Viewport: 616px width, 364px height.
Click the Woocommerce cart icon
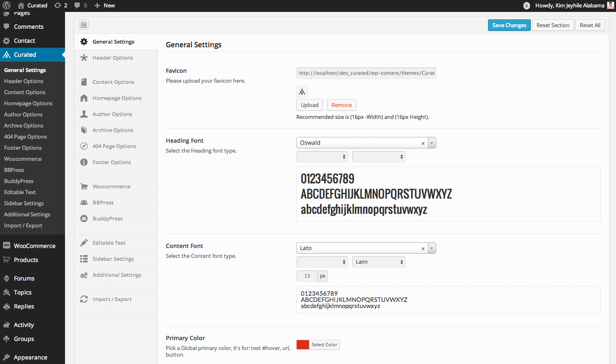click(84, 186)
